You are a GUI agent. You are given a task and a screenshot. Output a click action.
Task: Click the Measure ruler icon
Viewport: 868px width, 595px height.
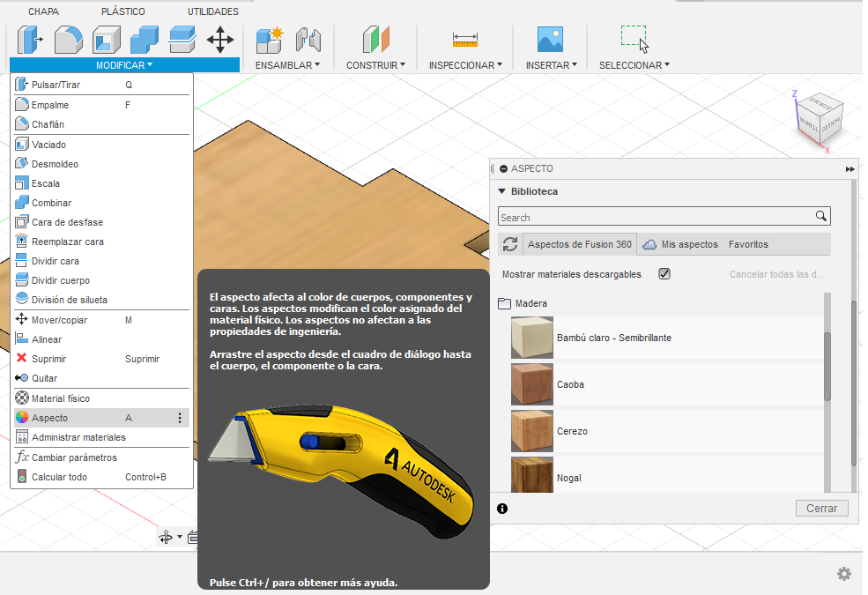coord(464,39)
